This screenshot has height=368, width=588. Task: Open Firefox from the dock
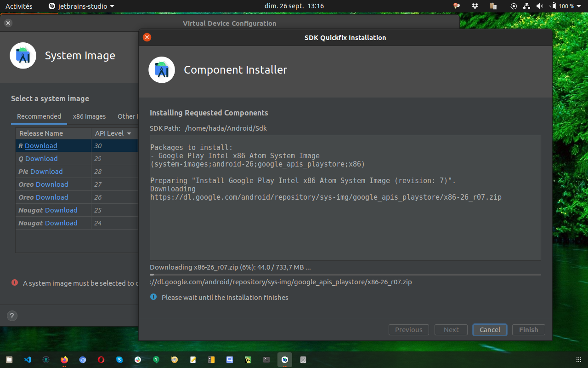(64, 360)
